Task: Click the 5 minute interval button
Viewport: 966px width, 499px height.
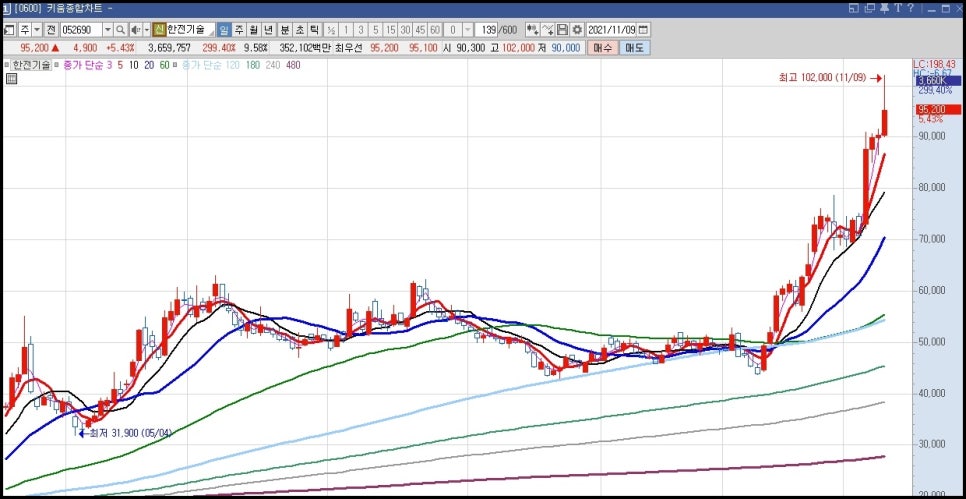Action: 375,30
